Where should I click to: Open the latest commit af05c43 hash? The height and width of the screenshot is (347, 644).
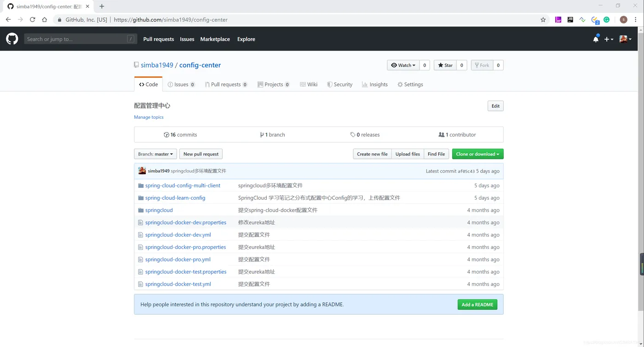coord(466,171)
